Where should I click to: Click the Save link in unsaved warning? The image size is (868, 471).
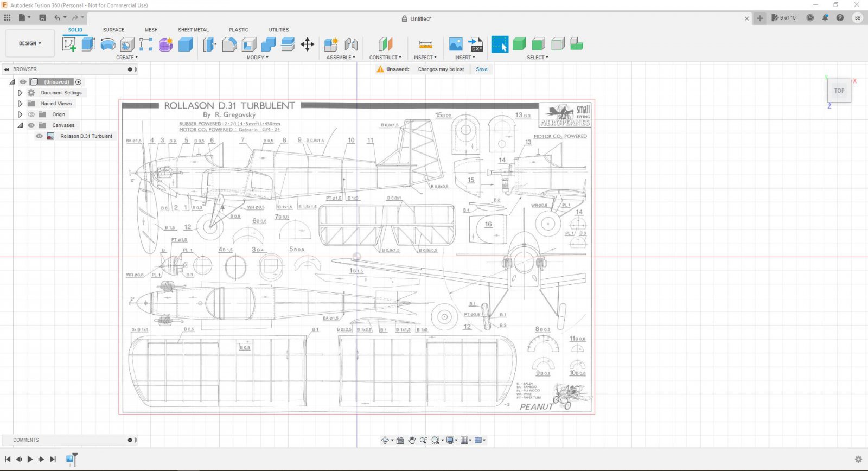tap(482, 69)
